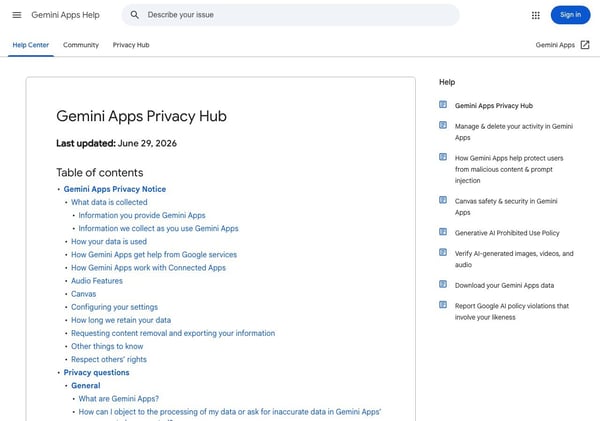
Task: Open Configuring your settings link
Action: [114, 307]
